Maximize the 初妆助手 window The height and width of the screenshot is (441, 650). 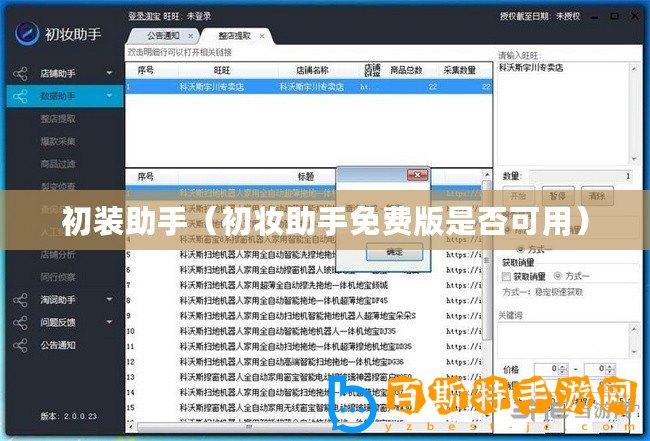614,16
